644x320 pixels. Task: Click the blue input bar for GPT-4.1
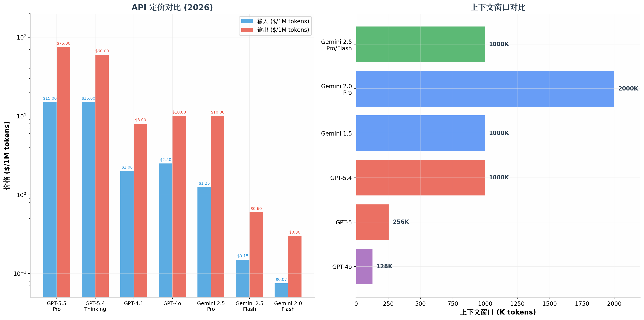click(127, 234)
